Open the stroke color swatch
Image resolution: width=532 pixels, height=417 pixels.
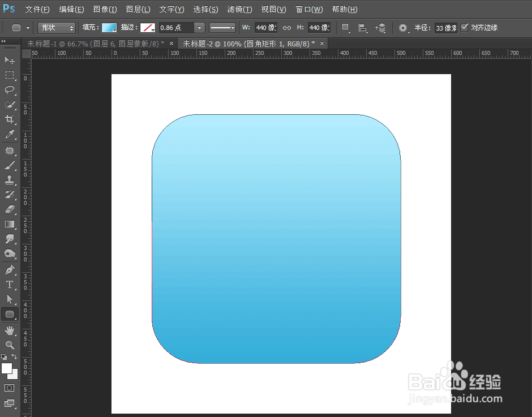pyautogui.click(x=148, y=28)
